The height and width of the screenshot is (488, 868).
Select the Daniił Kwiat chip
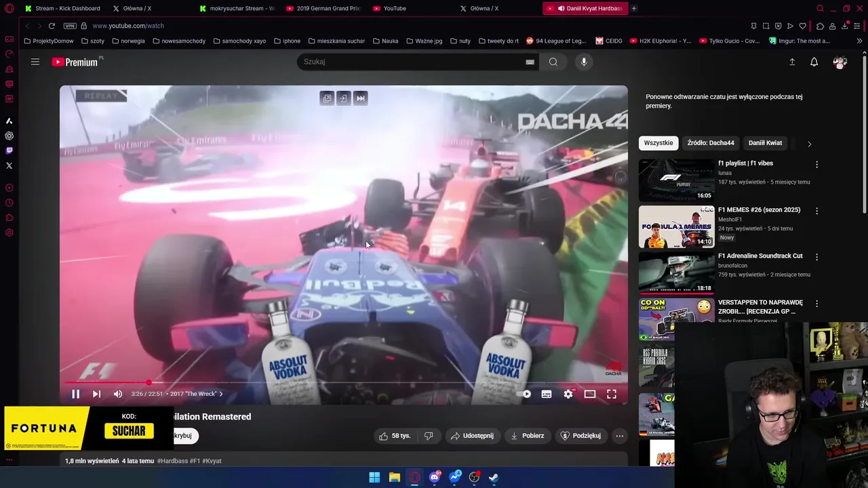pos(765,143)
